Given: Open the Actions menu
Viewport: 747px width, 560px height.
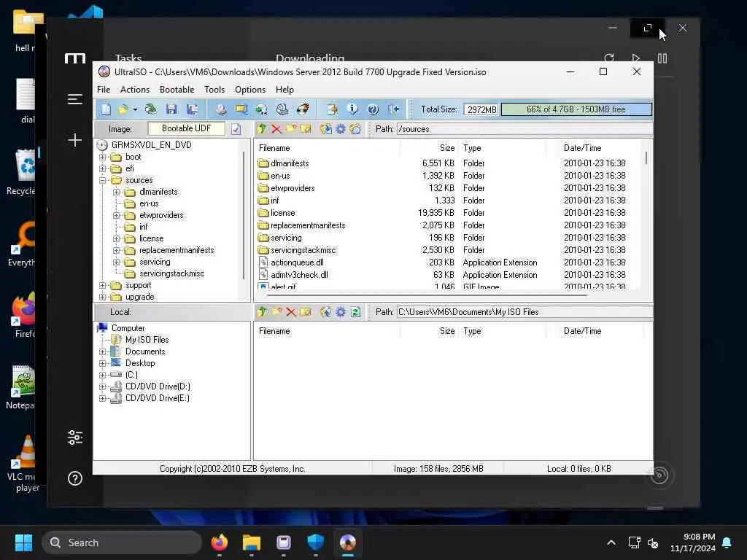Looking at the screenshot, I should click(x=135, y=90).
